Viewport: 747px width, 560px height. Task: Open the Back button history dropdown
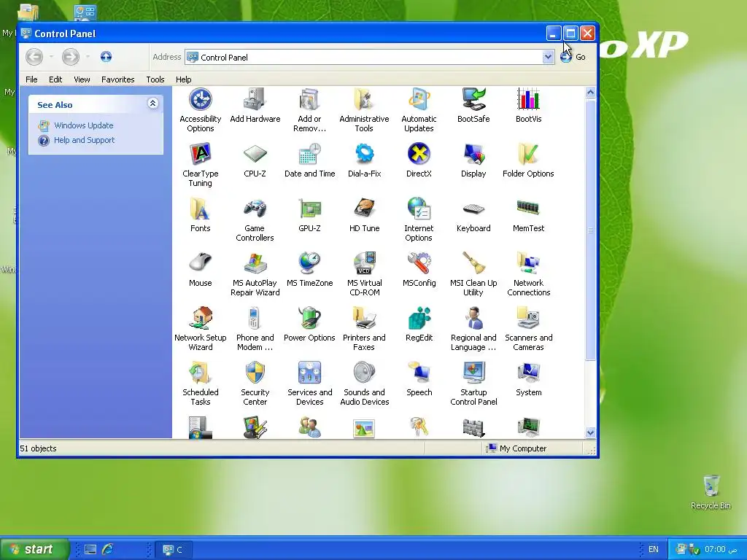coord(51,57)
